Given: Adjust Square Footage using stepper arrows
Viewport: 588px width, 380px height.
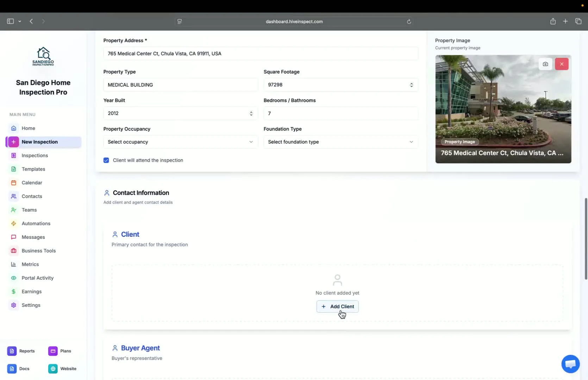Looking at the screenshot, I should tap(411, 85).
